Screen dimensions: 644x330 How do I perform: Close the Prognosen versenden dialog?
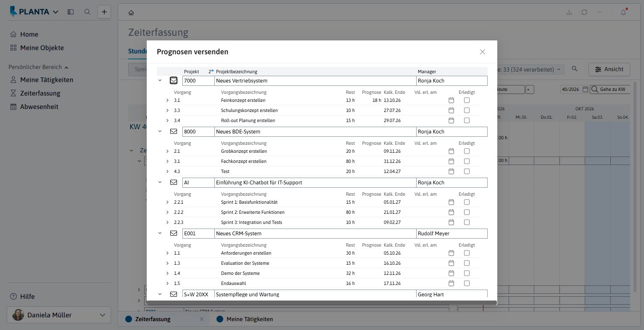pyautogui.click(x=483, y=52)
